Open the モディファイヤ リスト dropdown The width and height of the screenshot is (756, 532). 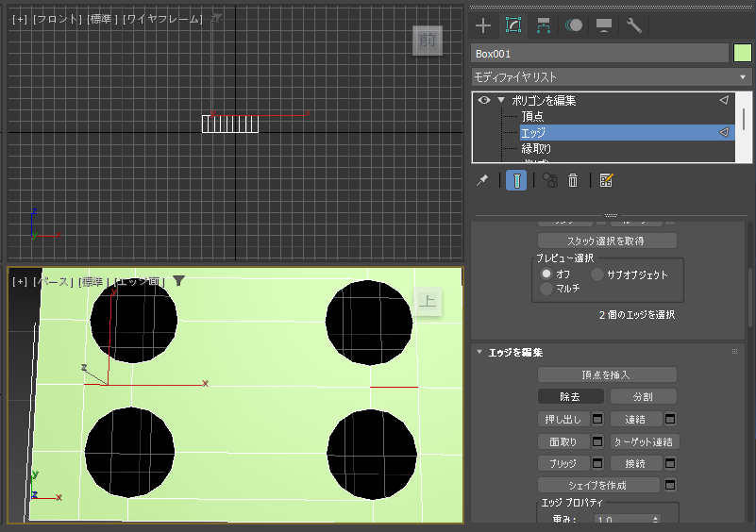click(x=611, y=77)
